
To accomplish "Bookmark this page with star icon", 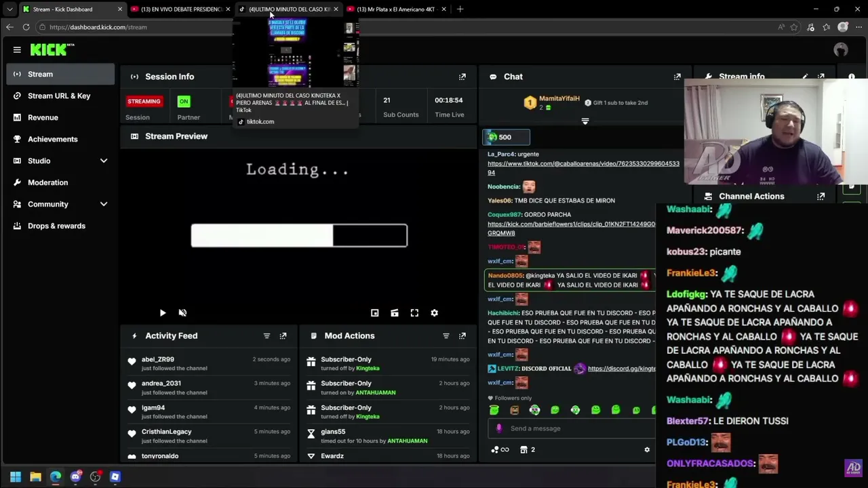I will tap(794, 27).
